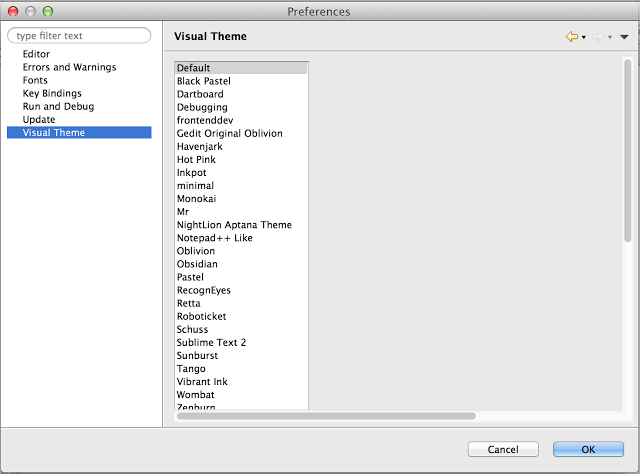
Task: Select Visual Theme category
Action: [x=79, y=133]
